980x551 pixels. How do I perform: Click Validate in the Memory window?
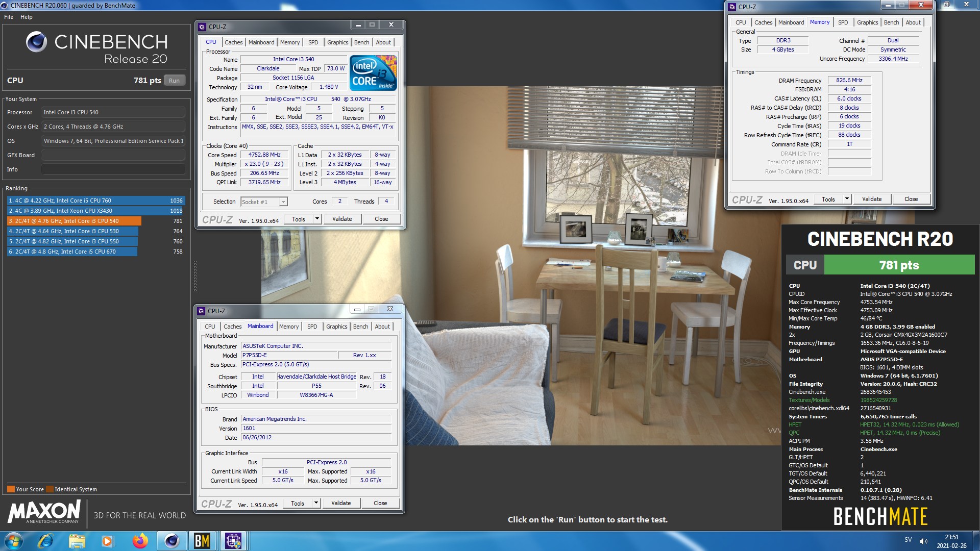(x=872, y=199)
